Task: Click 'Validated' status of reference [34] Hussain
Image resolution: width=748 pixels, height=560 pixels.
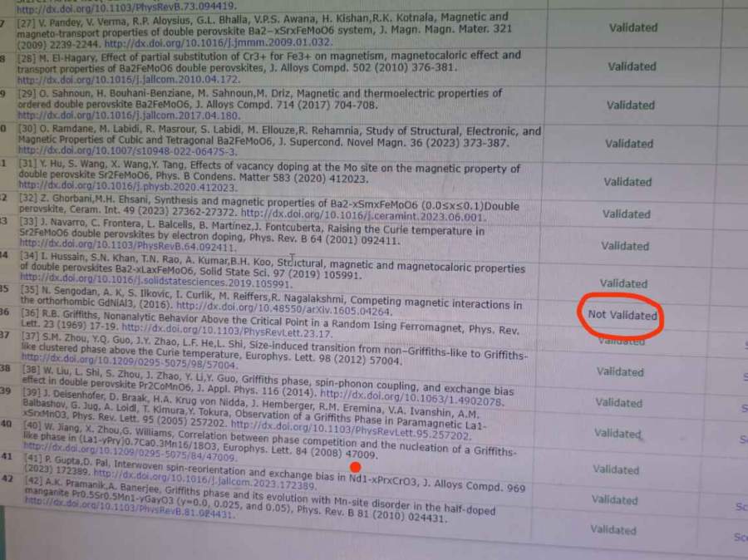Action: 623,283
